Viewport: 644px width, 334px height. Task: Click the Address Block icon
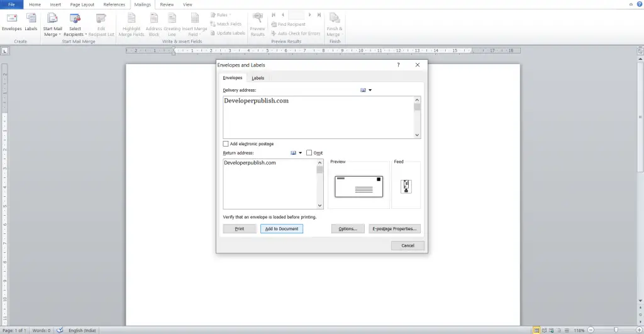pyautogui.click(x=154, y=25)
